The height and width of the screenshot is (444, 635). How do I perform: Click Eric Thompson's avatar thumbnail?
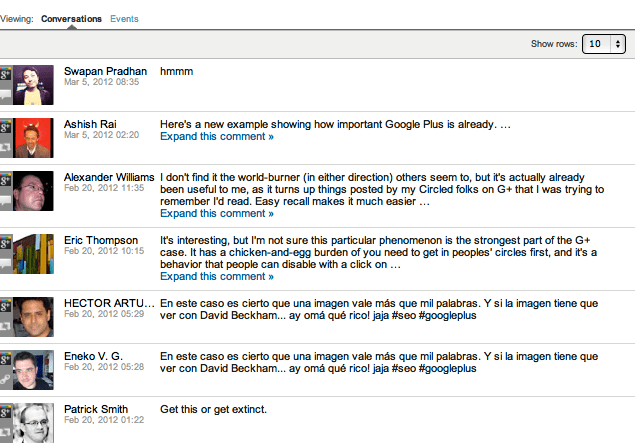click(33, 254)
